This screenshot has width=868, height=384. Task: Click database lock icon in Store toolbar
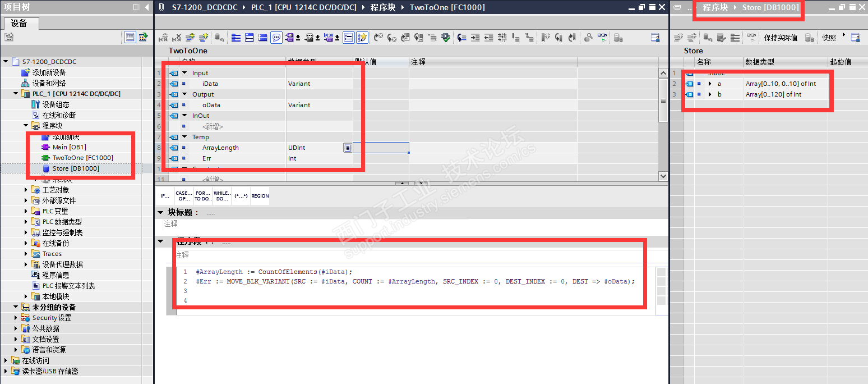coord(809,38)
